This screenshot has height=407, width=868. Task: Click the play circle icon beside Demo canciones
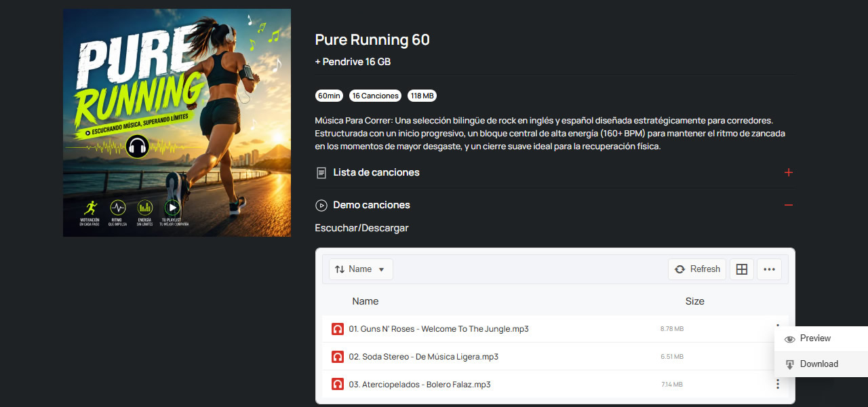(321, 206)
